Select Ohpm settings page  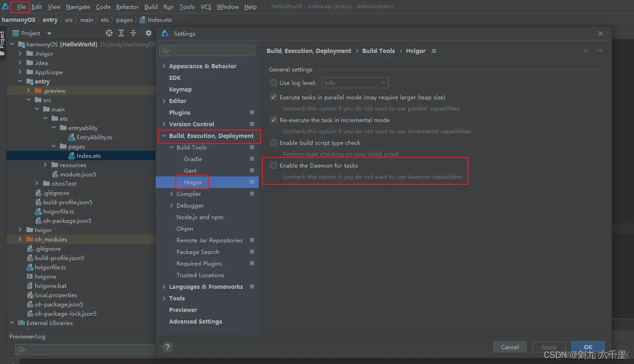[185, 228]
